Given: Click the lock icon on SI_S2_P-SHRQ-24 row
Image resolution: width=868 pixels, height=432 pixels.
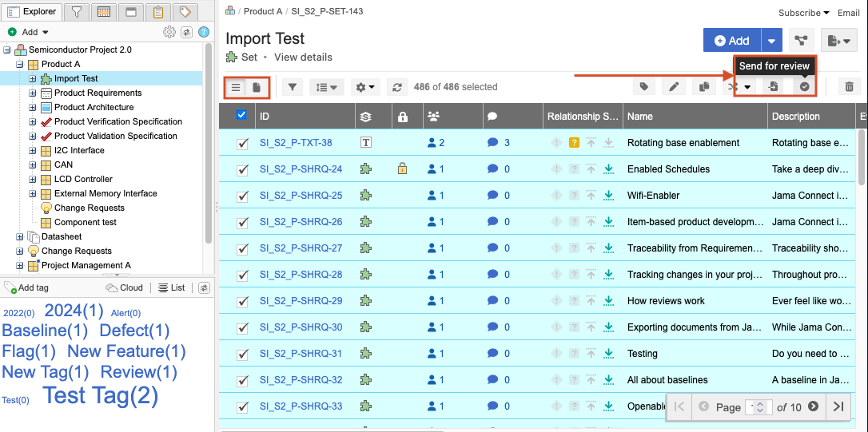Looking at the screenshot, I should 403,168.
